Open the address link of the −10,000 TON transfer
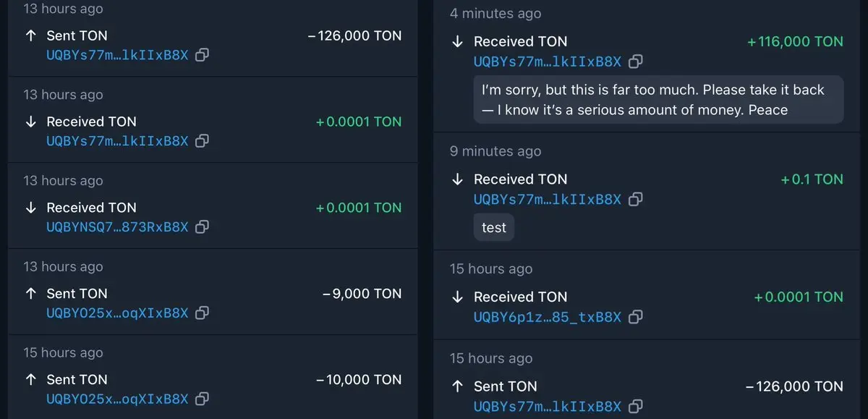The height and width of the screenshot is (419, 868). 117,399
